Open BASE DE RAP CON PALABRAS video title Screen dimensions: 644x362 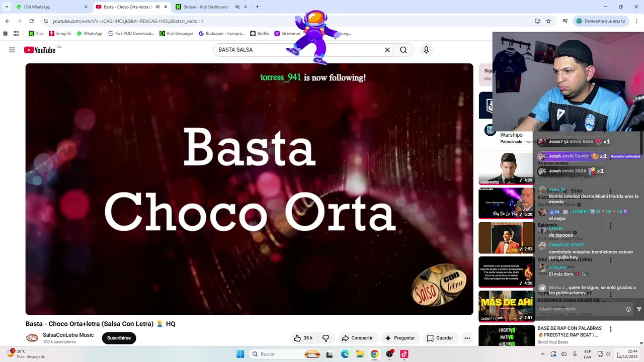click(x=570, y=331)
